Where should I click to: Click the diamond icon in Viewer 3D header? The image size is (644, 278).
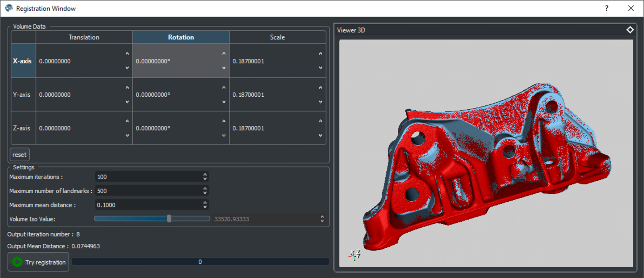(630, 30)
